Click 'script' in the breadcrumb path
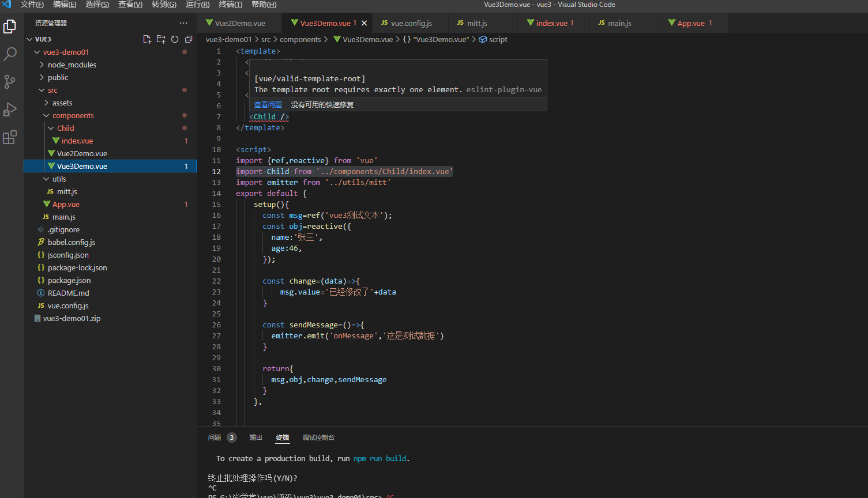Image resolution: width=868 pixels, height=498 pixels. coord(498,39)
